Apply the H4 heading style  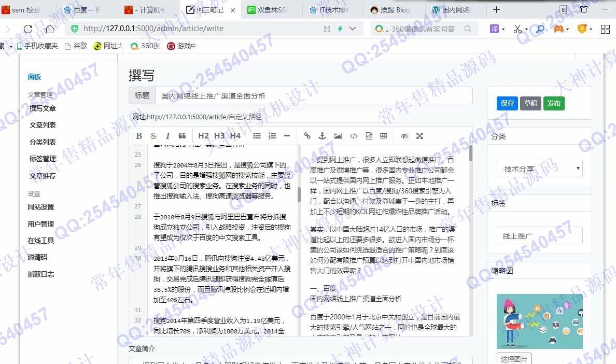235,136
